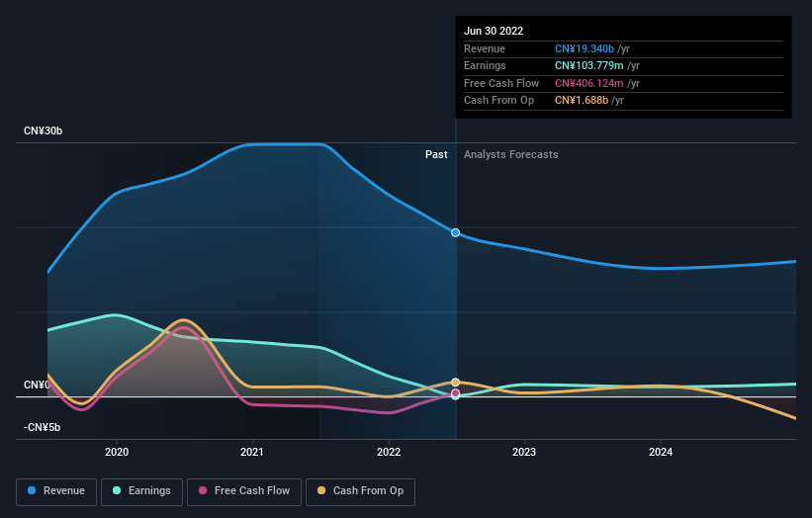
Task: Click Cash From Op value CN¥1.688b
Action: pos(581,101)
